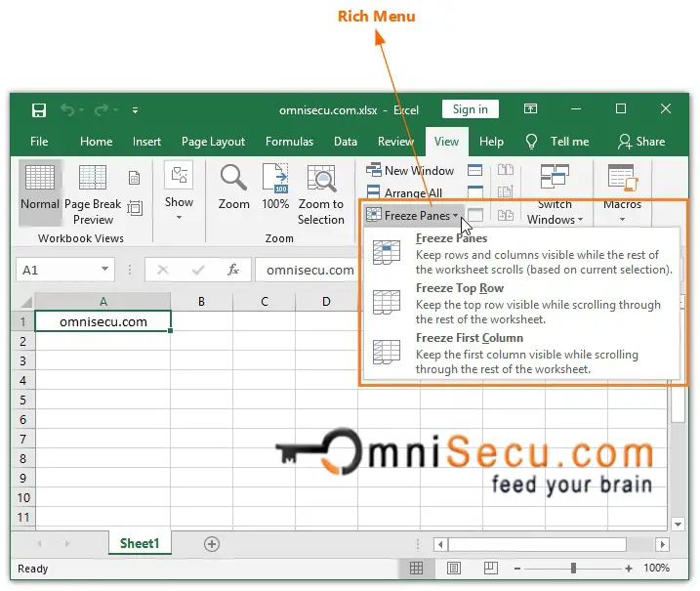The height and width of the screenshot is (591, 700).
Task: Click the Custom Views small icon
Action: point(135,208)
